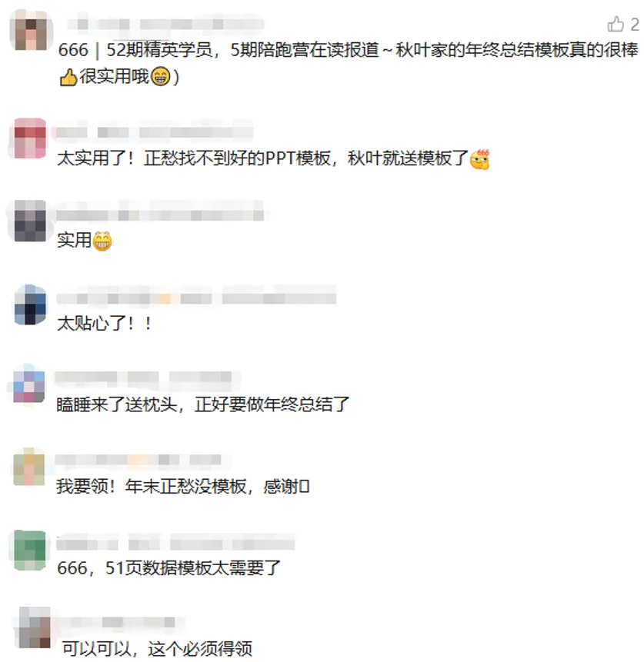Open green avatar beside 51页数据模板 comment
This screenshot has width=644, height=662.
click(x=29, y=550)
